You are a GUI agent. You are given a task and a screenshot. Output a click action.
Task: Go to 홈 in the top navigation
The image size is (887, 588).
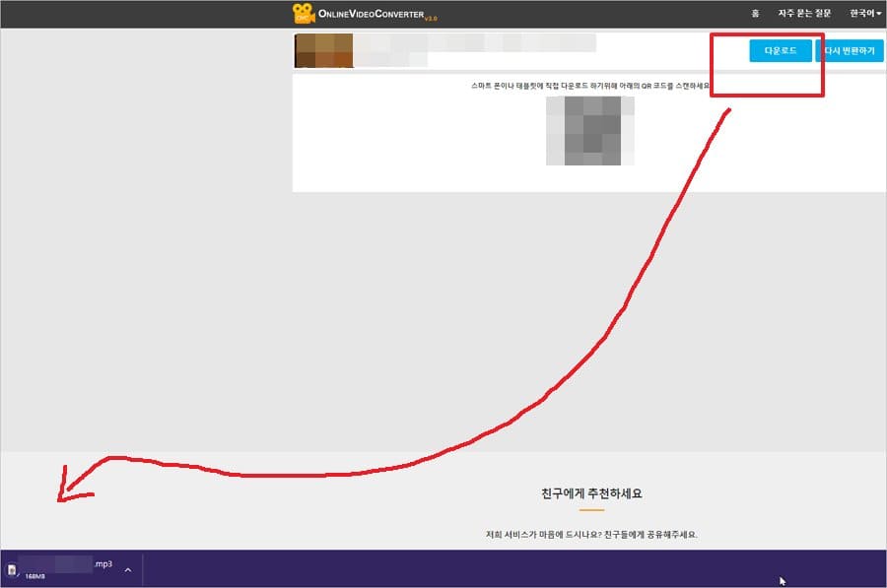(755, 14)
